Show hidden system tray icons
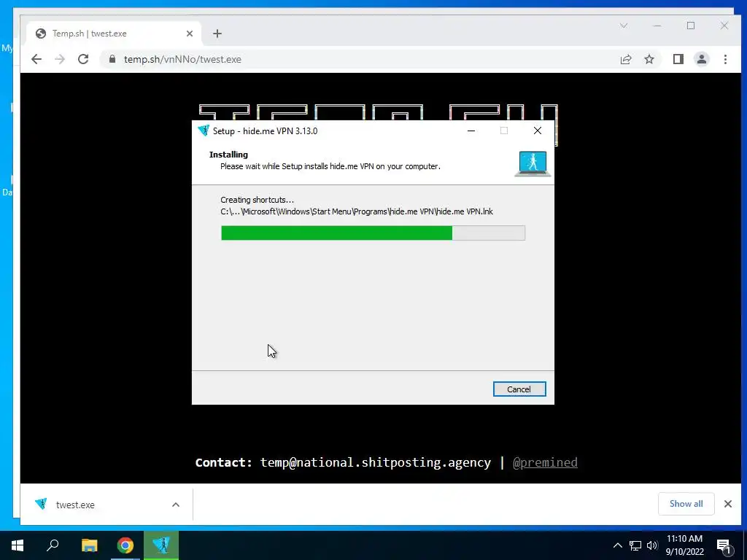This screenshot has width=747, height=560. click(x=617, y=545)
